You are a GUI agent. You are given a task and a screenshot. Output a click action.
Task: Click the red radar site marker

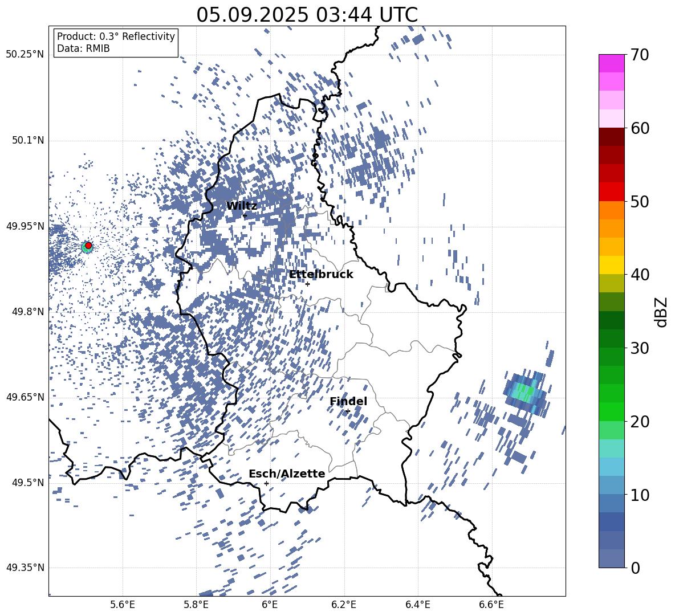click(88, 246)
